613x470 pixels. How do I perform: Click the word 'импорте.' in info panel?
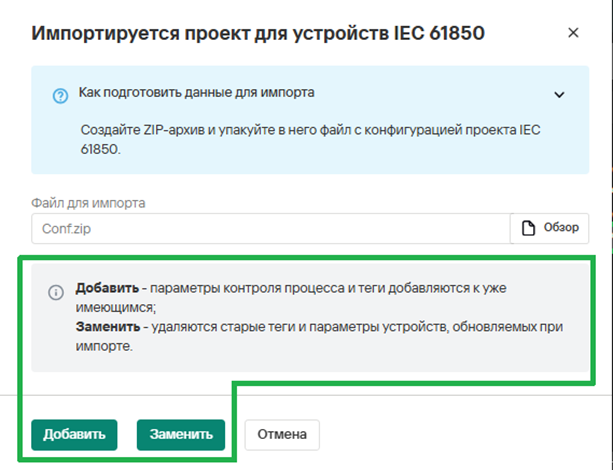104,346
